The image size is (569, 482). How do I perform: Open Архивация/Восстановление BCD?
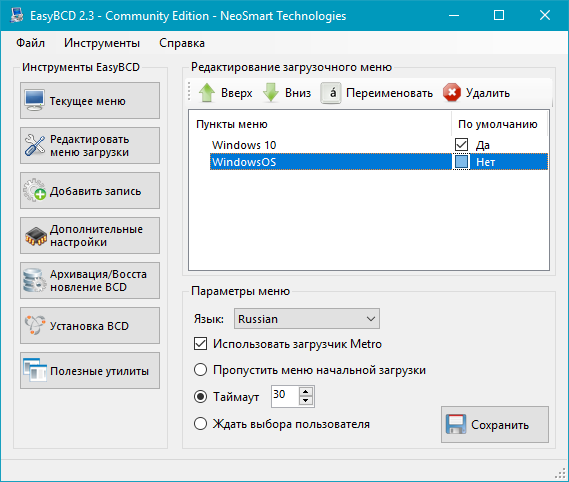(x=90, y=281)
